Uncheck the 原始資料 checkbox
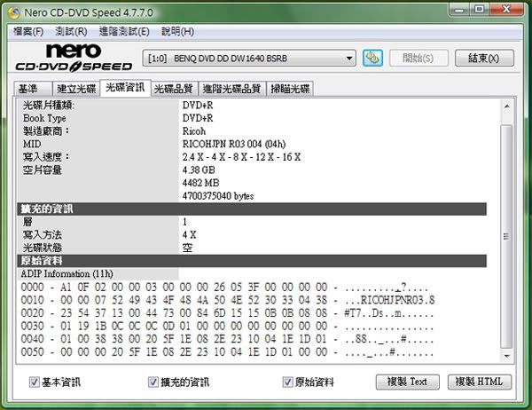Screen dimensions: 532x410 pos(287,382)
